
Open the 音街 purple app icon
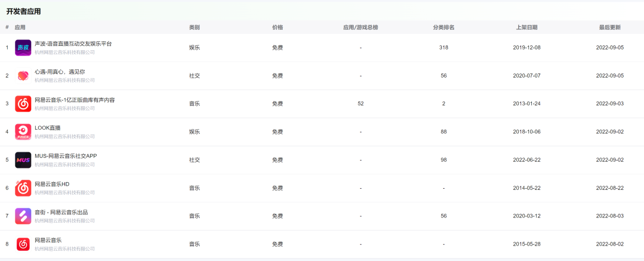point(23,216)
